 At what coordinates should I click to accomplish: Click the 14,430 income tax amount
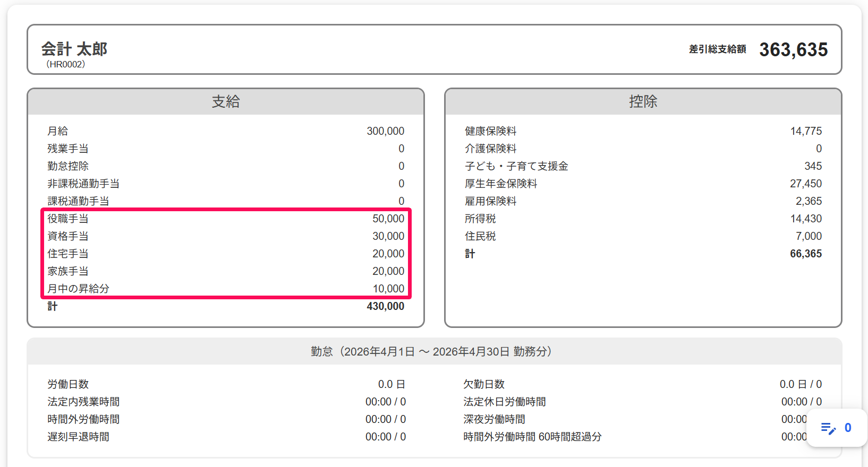tap(806, 219)
